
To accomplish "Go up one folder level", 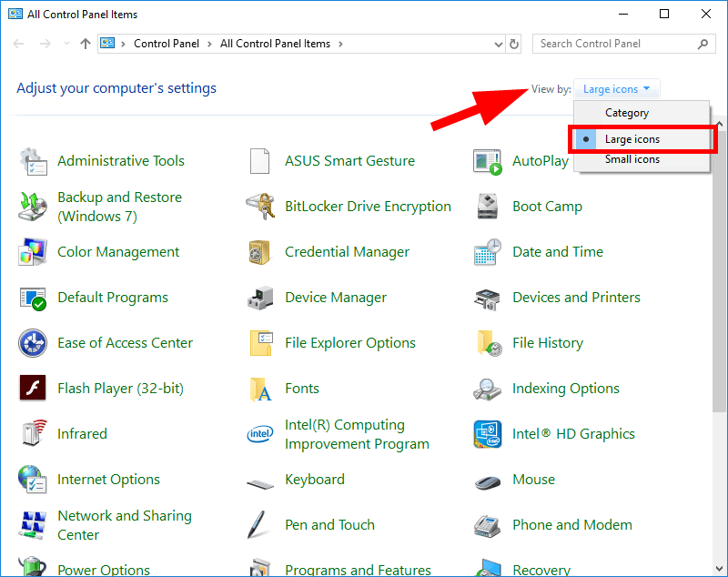I will [x=85, y=44].
